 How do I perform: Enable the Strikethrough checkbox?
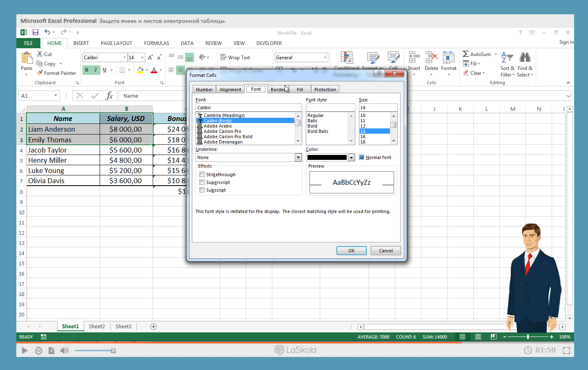(202, 175)
